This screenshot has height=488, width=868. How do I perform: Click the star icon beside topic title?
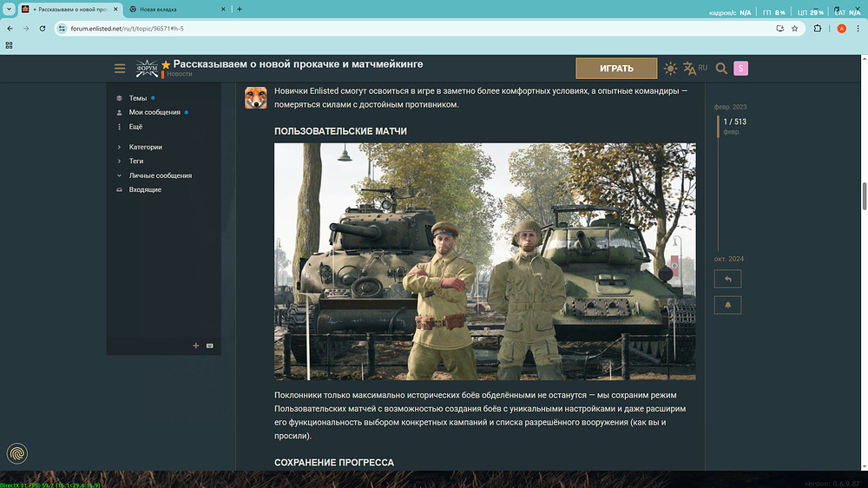click(166, 65)
